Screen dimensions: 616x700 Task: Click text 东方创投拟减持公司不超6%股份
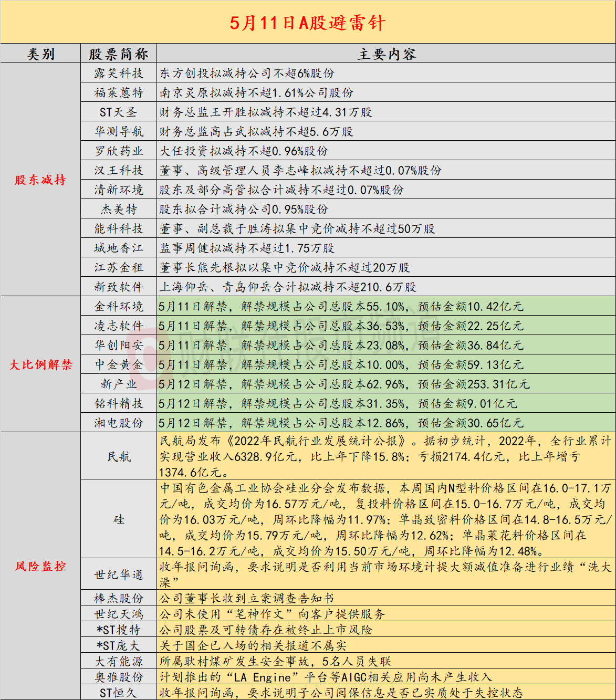point(247,73)
